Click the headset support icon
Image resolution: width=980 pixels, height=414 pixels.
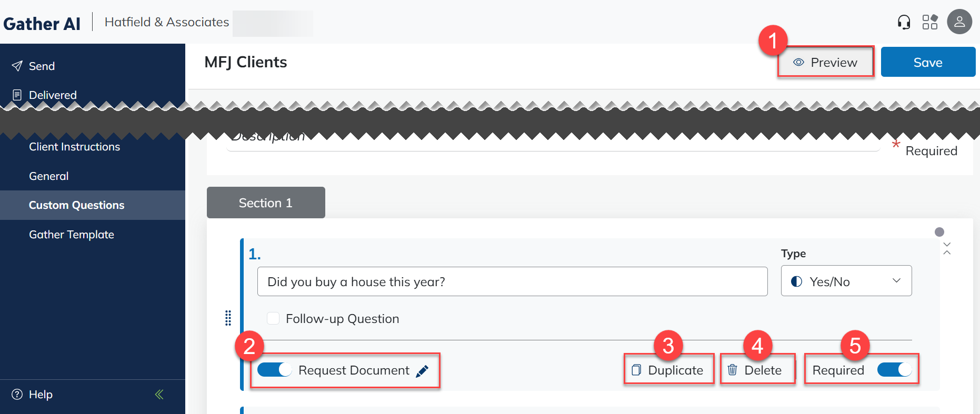[904, 22]
